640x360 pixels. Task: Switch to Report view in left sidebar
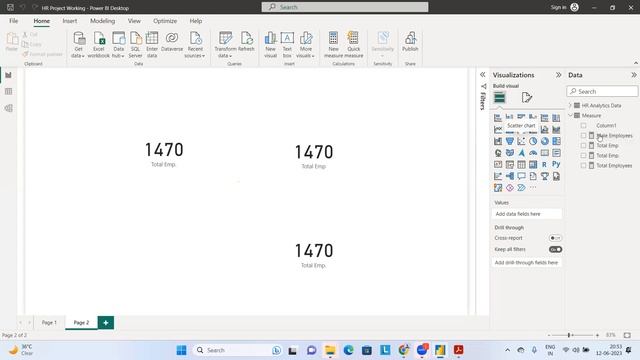pos(9,75)
